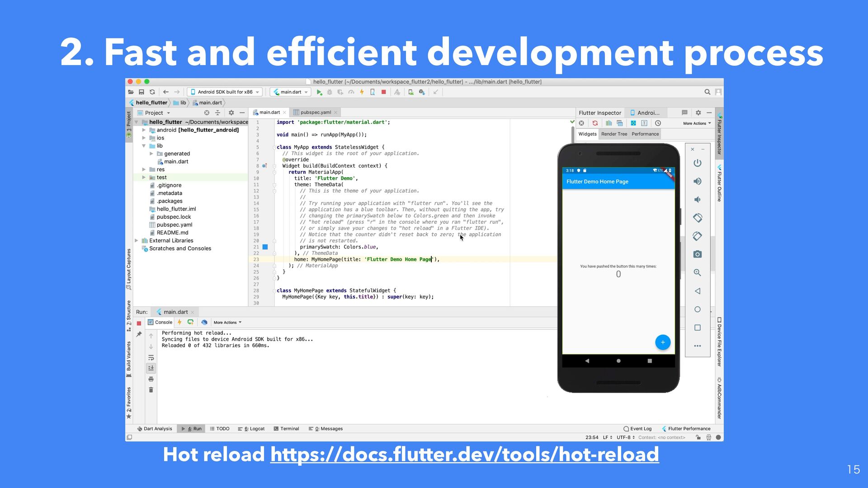Expand the android folder in the project tree
This screenshot has width=868, height=488.
(x=144, y=130)
